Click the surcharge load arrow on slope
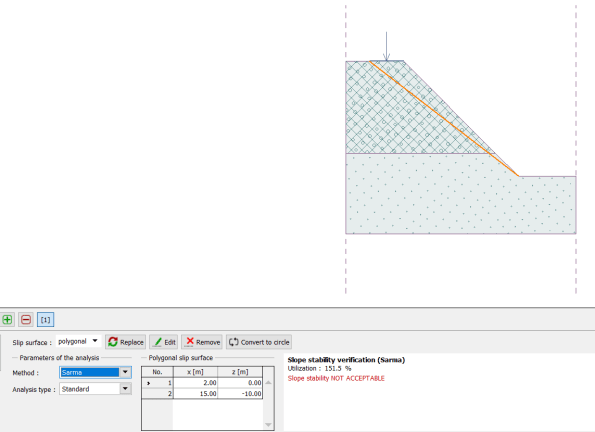 click(x=386, y=46)
